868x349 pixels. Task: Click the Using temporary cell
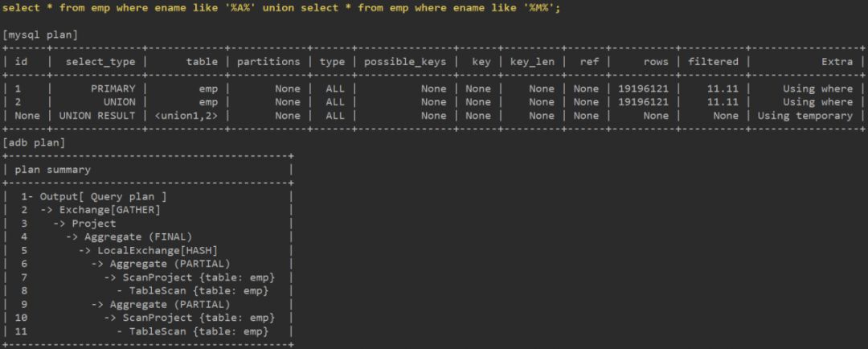(805, 116)
